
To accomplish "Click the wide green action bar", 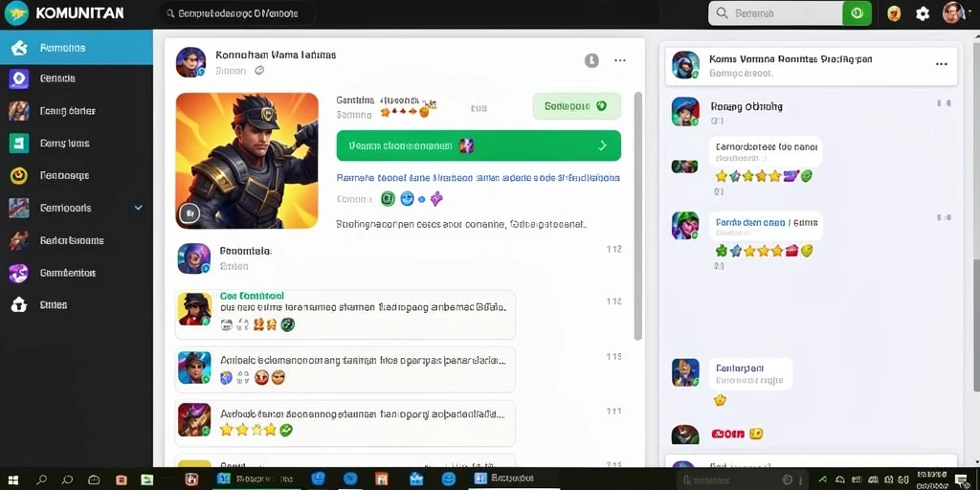I will pos(479,145).
